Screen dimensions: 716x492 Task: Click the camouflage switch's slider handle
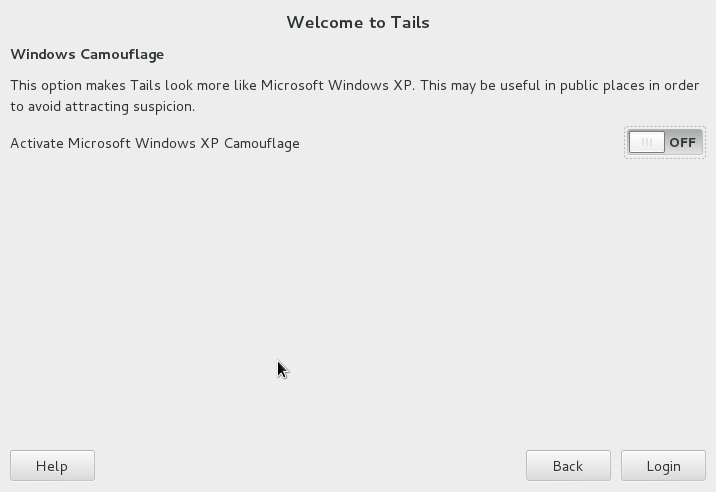coord(647,142)
